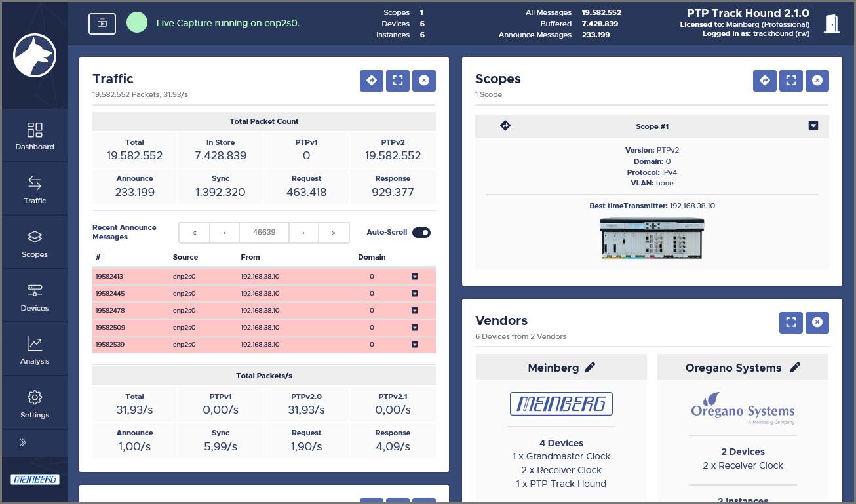This screenshot has height=504, width=856.
Task: Edit the Meinberg vendor name pencil
Action: point(590,368)
